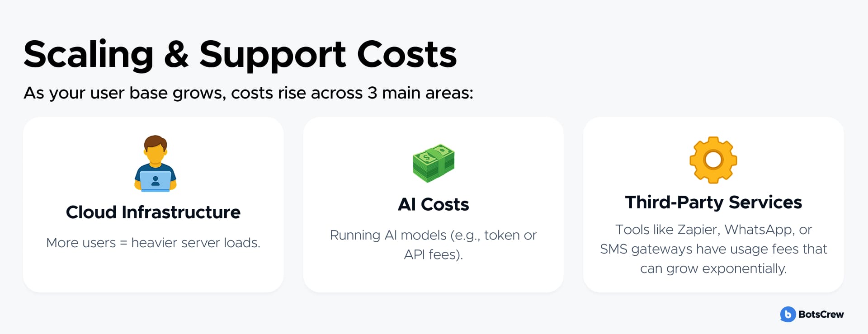The image size is (868, 334).
Task: Click the 'More users' text
Action: [81, 243]
